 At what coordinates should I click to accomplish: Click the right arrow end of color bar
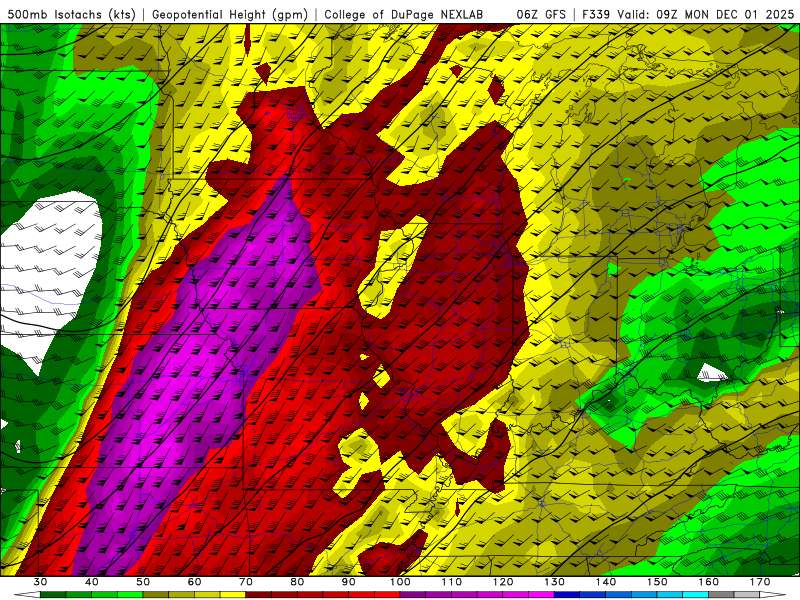[772, 595]
